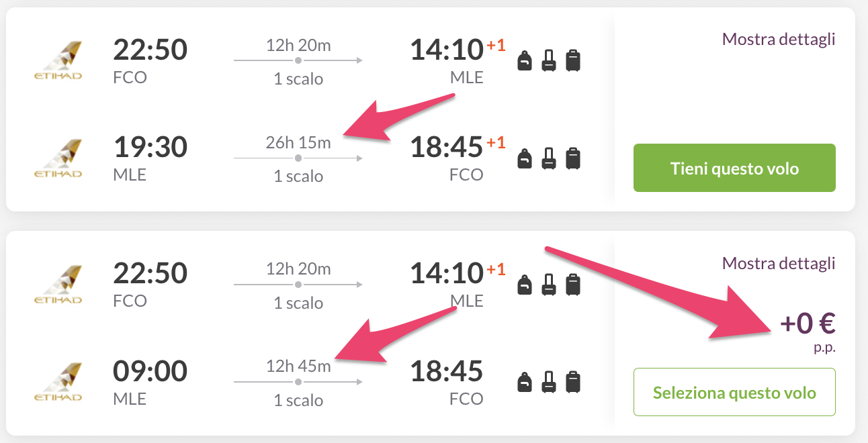
Task: Click the trolley bag icon next to 18:45 +1
Action: click(x=549, y=158)
